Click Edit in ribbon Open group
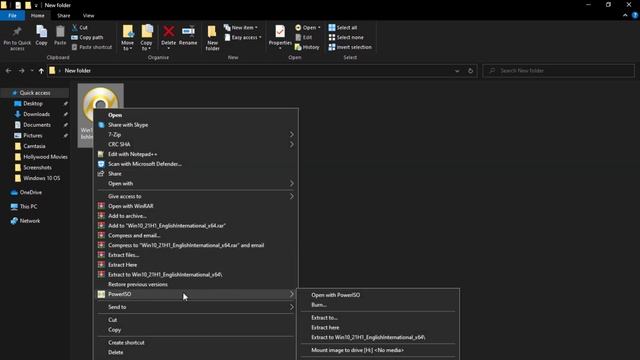This screenshot has width=640, height=360. pyautogui.click(x=303, y=37)
